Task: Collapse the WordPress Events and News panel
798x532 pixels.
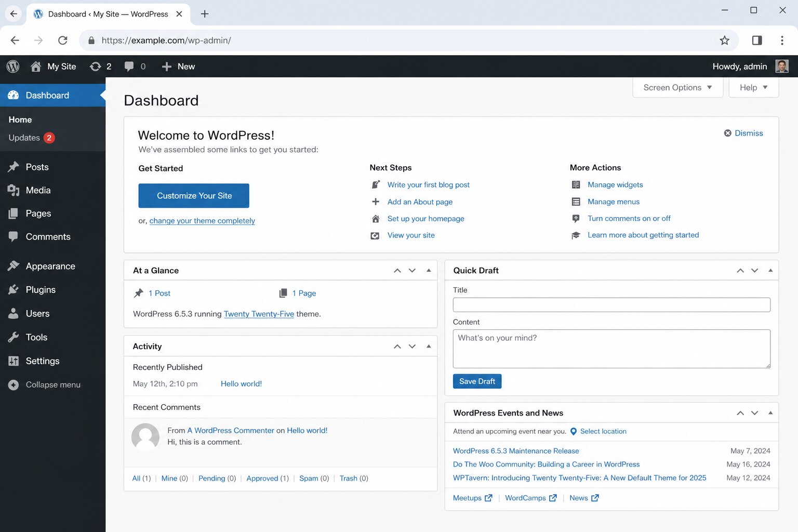Action: pyautogui.click(x=770, y=413)
